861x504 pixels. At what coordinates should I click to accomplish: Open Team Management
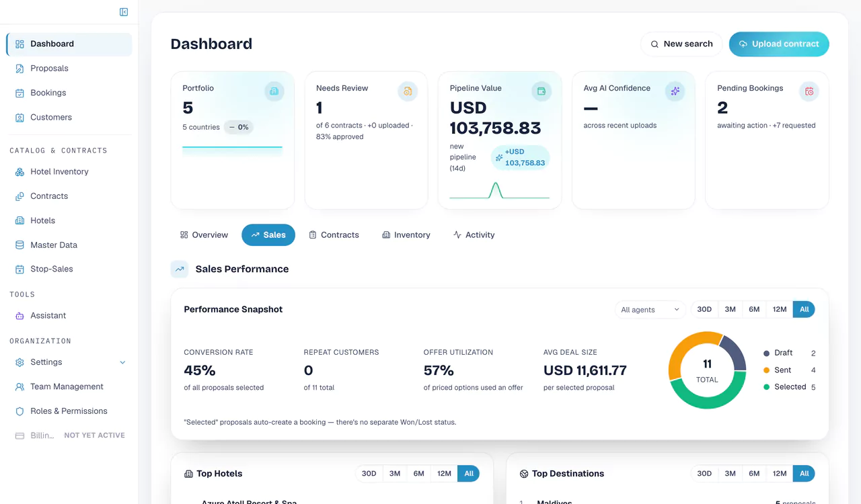(x=69, y=387)
